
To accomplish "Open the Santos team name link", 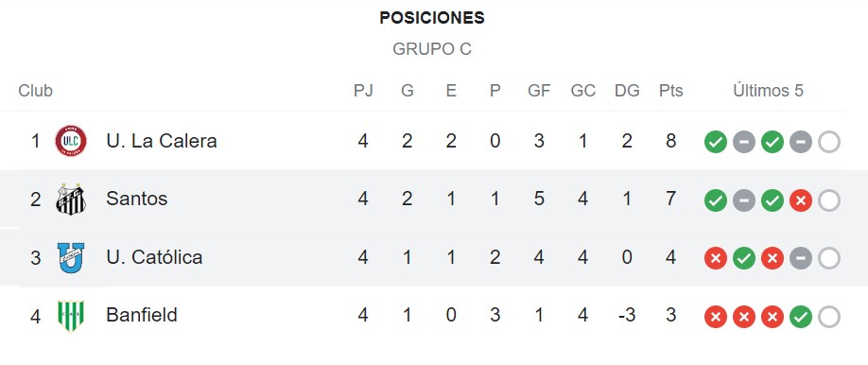I will coord(137,199).
